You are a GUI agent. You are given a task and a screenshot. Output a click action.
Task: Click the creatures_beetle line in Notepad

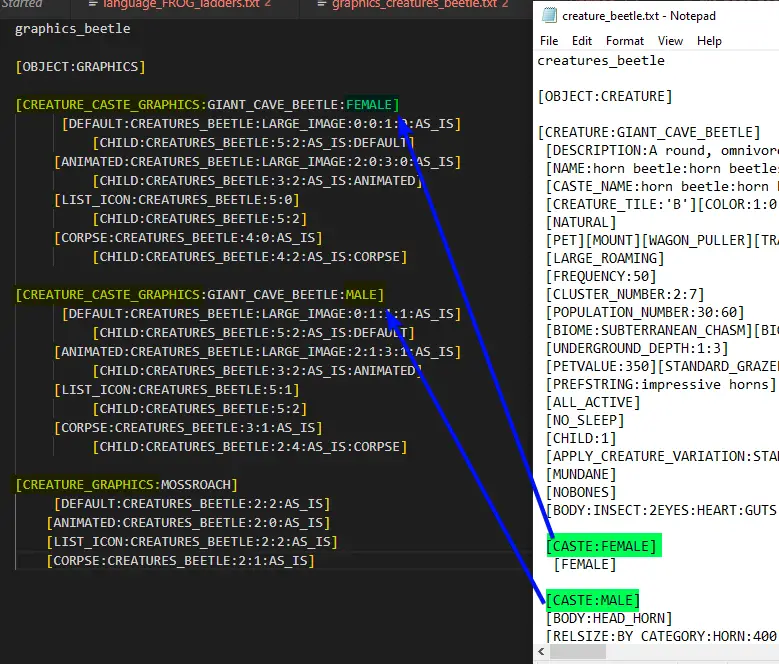pyautogui.click(x=601, y=61)
